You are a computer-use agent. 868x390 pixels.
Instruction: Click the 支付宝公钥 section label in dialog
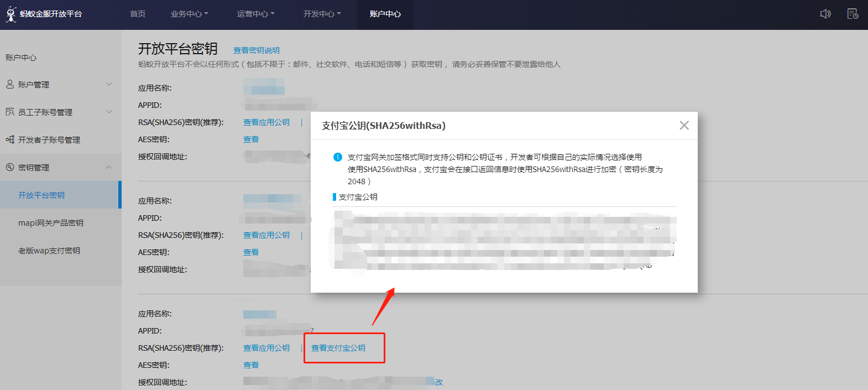(358, 197)
